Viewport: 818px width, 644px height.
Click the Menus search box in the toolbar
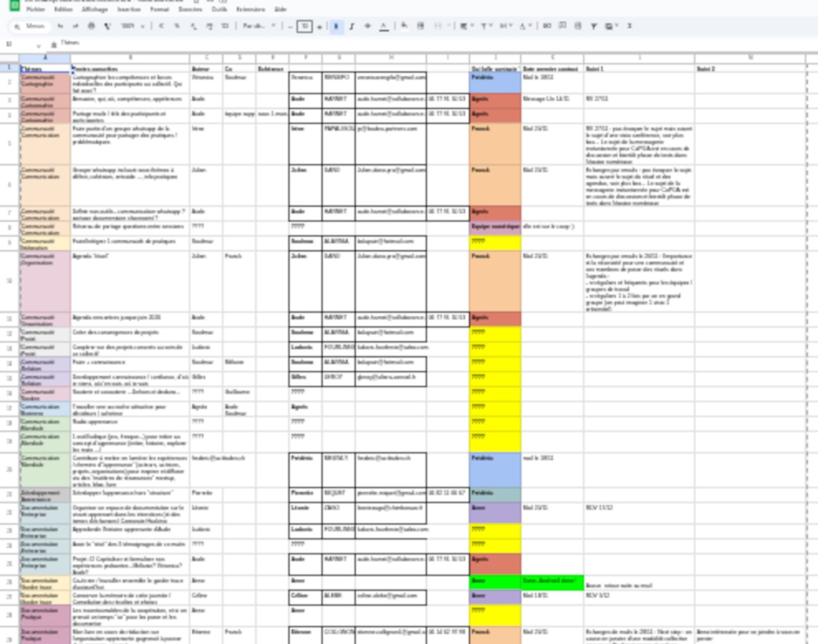pyautogui.click(x=30, y=26)
